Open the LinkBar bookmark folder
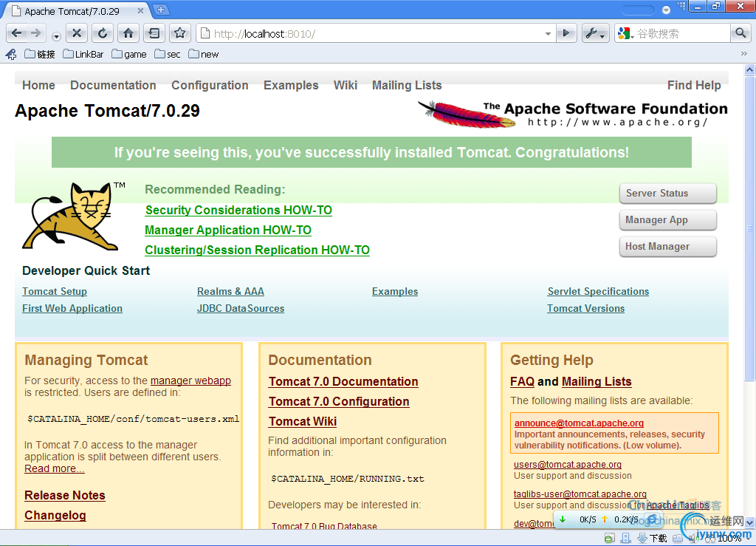 (x=83, y=54)
